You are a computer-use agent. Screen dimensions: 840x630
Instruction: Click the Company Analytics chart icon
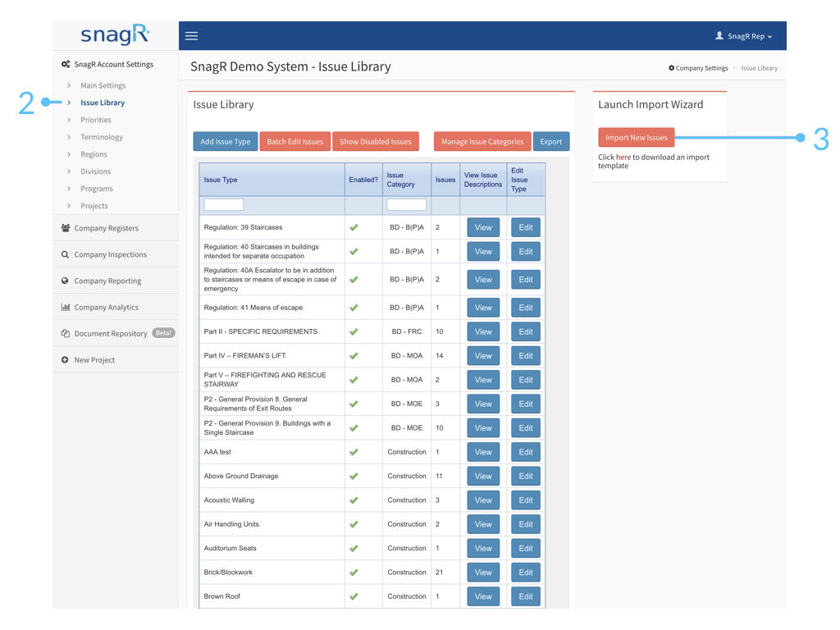(66, 307)
